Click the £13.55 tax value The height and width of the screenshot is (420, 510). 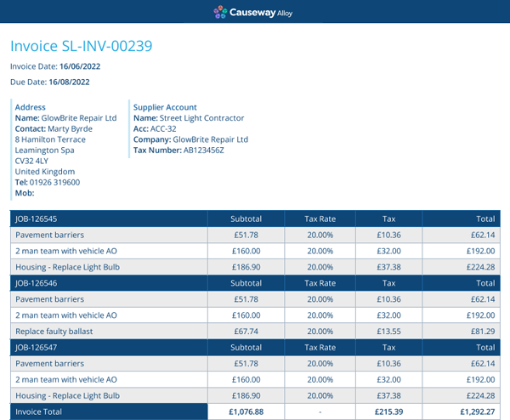click(388, 332)
